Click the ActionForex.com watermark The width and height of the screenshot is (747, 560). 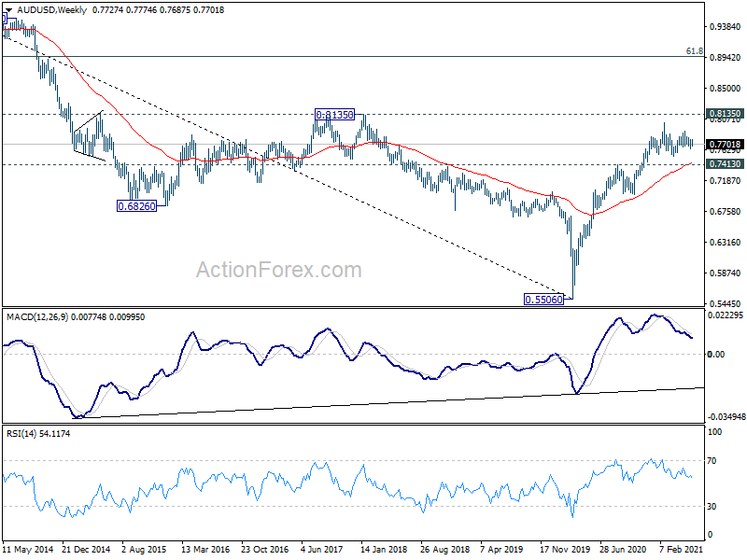(x=279, y=270)
